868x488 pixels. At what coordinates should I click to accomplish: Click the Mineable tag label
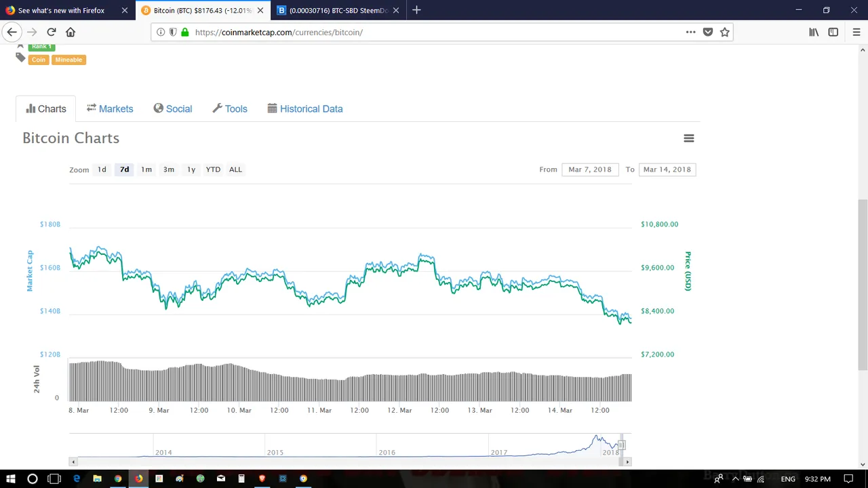click(68, 60)
